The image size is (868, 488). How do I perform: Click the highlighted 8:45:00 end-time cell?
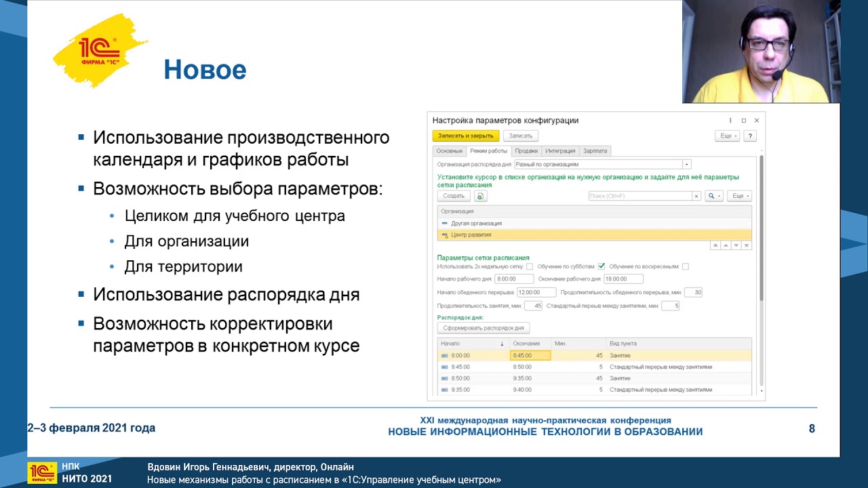pyautogui.click(x=530, y=355)
